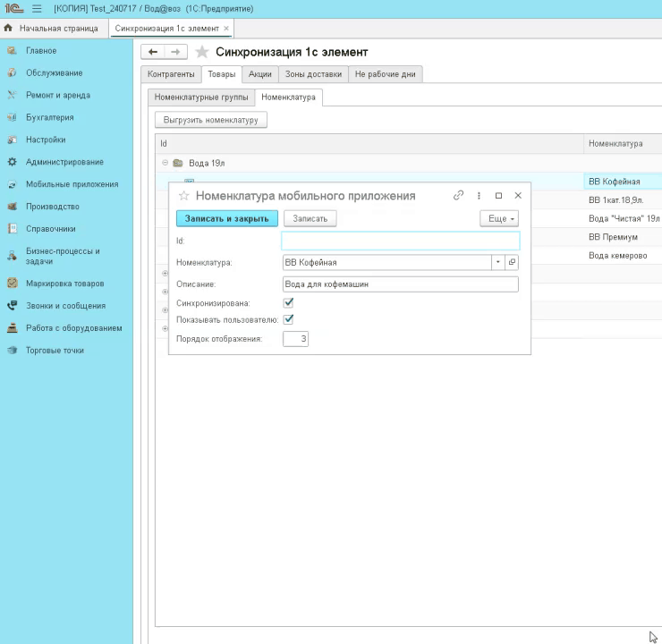Screen dimensions: 662x644
Task: Click into the Id input field
Action: coord(400,241)
